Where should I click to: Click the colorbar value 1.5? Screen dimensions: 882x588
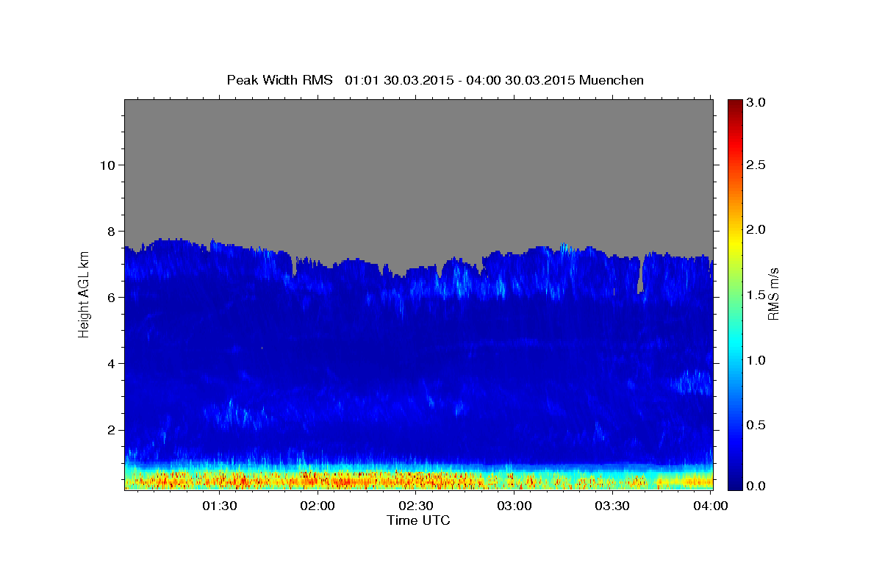point(756,295)
